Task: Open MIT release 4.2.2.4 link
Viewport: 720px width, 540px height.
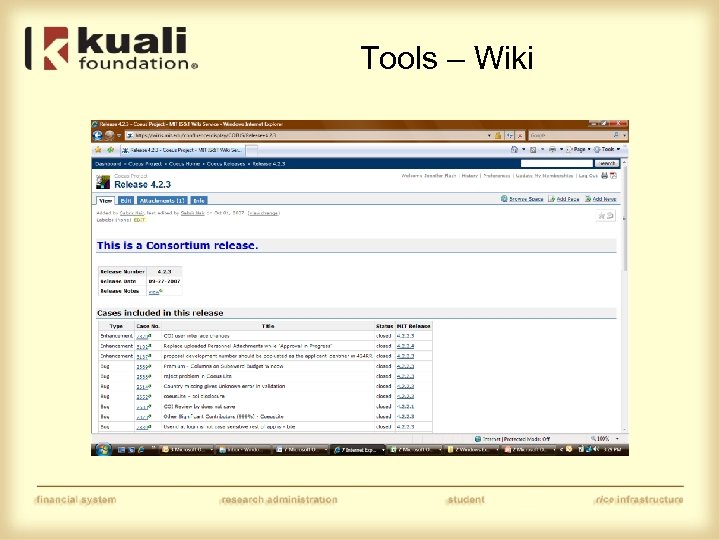Action: click(x=405, y=346)
